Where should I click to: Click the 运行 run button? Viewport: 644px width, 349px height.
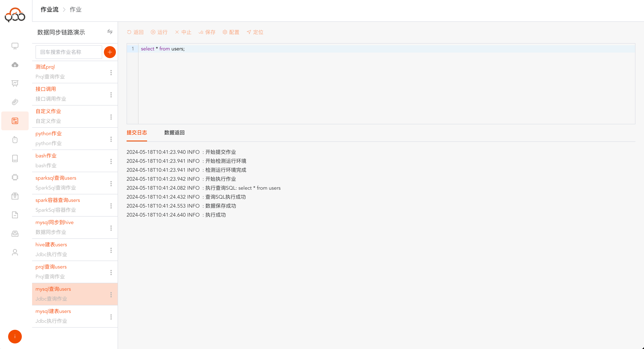pos(159,32)
